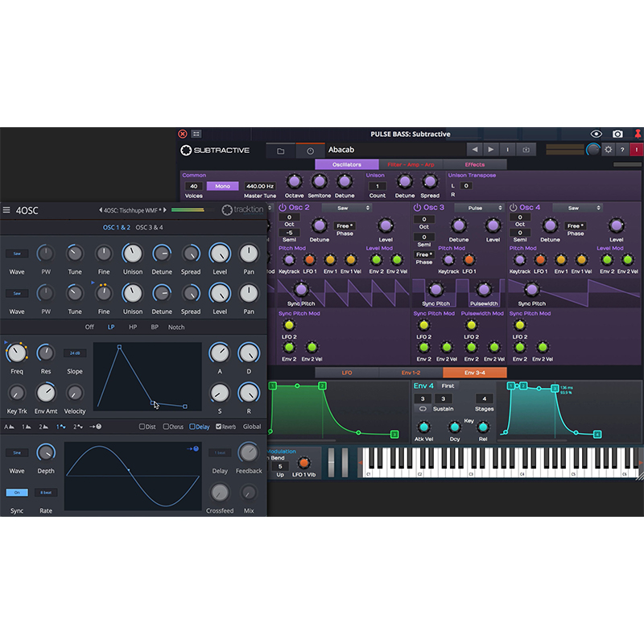The image size is (644, 644).
Task: Click the Voices count field
Action: point(194,186)
